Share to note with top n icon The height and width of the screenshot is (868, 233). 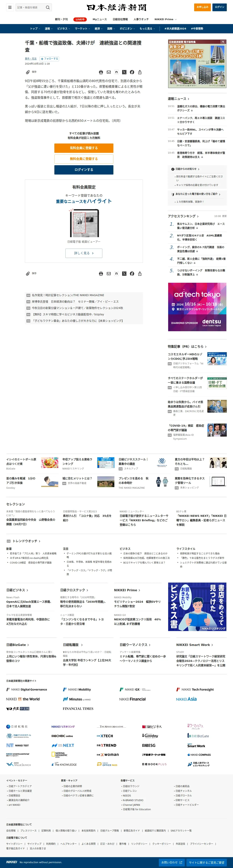click(x=116, y=72)
